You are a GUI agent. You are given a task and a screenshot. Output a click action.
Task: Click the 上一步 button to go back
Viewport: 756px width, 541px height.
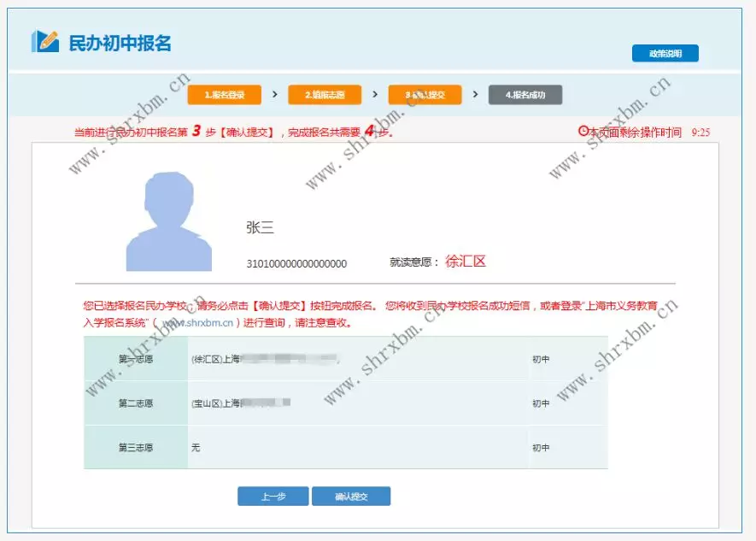(x=272, y=496)
